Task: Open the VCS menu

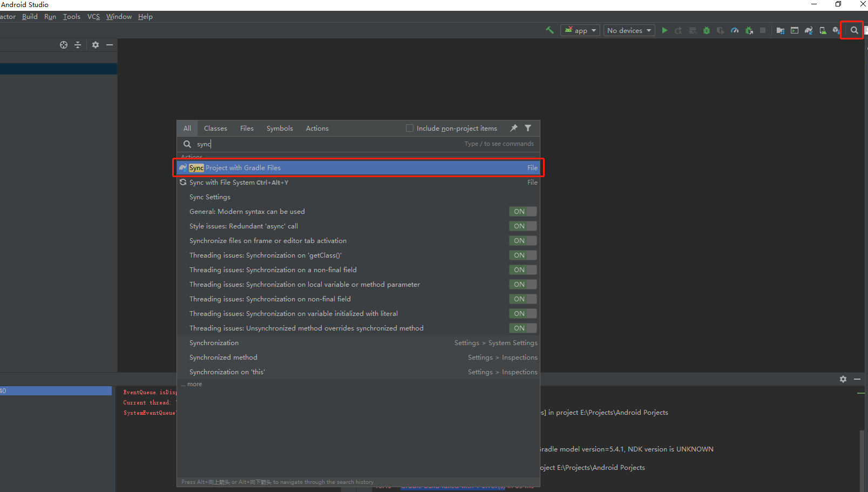Action: [x=93, y=17]
